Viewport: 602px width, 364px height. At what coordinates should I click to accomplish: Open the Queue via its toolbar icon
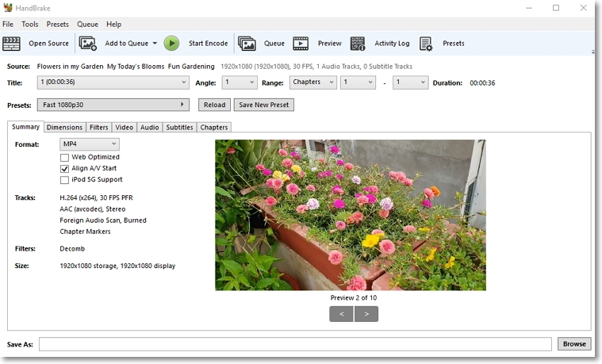tap(247, 44)
